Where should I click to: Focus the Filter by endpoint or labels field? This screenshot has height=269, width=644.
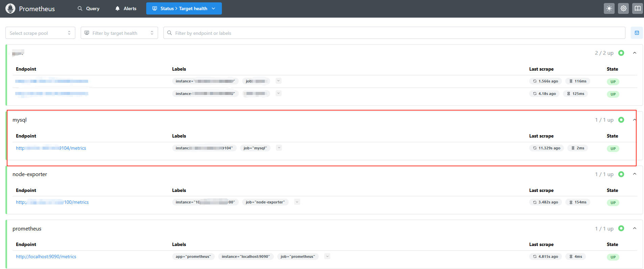coord(394,33)
